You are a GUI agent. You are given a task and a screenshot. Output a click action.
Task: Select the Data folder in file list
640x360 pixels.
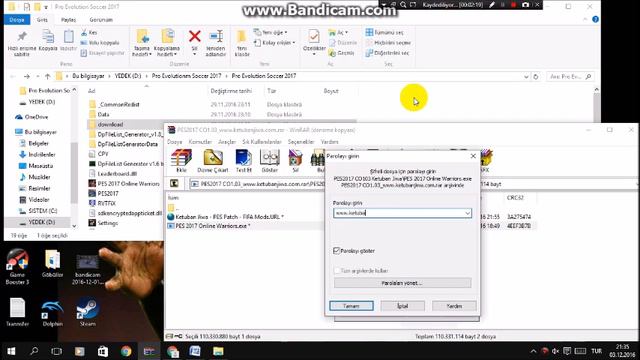click(x=99, y=115)
